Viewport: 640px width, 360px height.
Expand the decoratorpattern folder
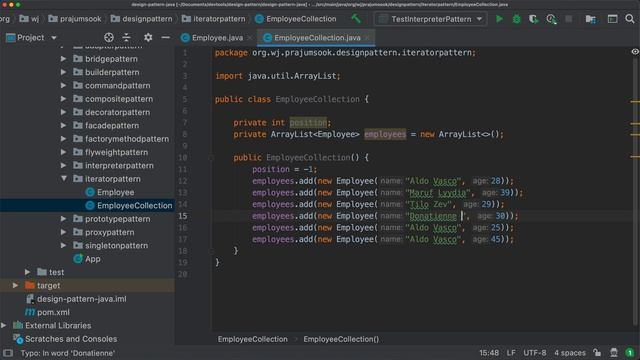[x=63, y=112]
